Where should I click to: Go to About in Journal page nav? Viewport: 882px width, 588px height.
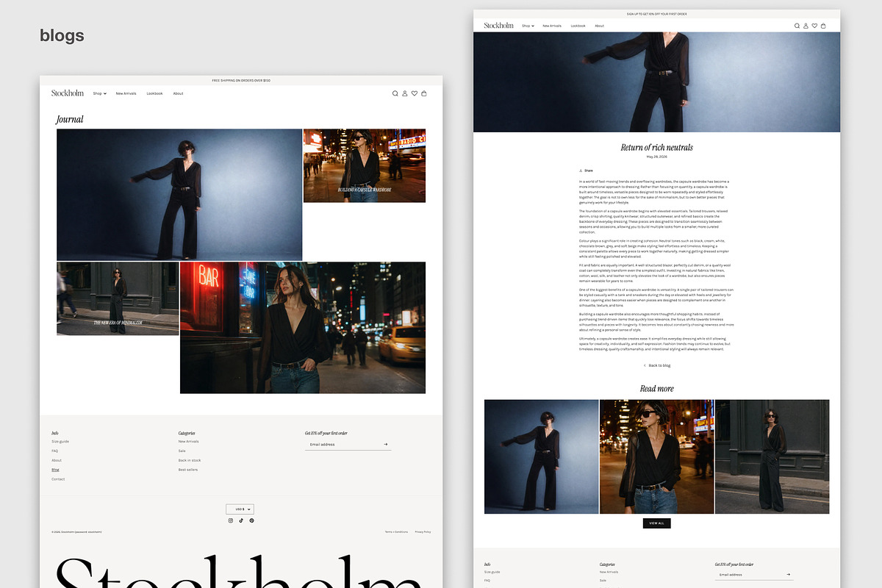[x=178, y=93]
